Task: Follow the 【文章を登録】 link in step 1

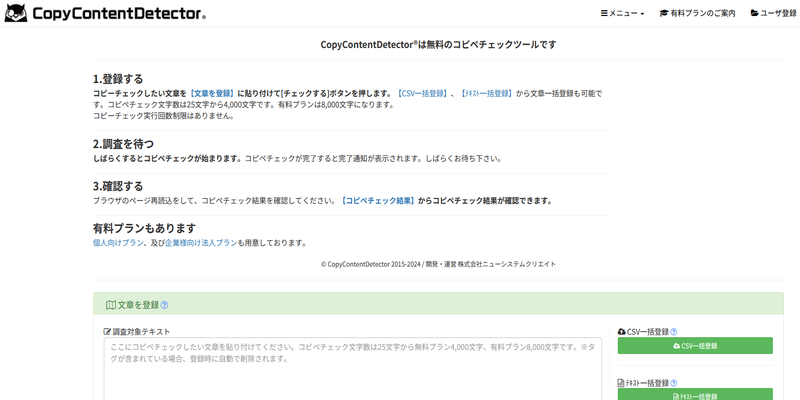Action: coord(212,93)
